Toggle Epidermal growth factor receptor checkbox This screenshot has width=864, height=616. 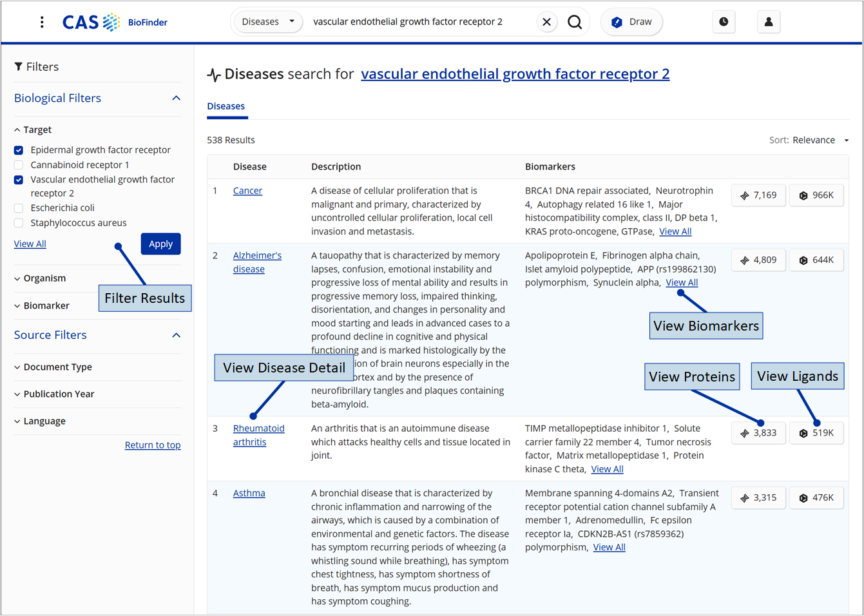click(x=19, y=150)
